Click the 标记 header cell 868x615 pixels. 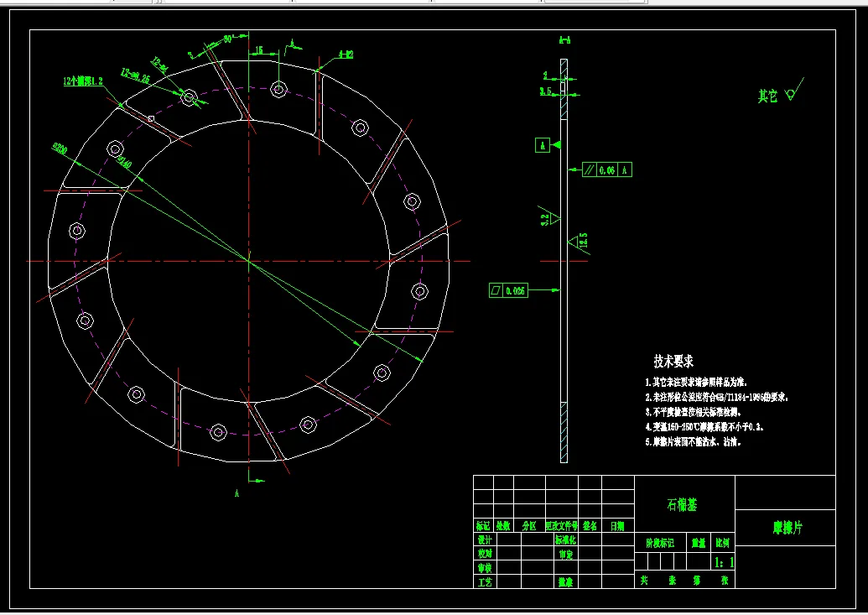(x=483, y=526)
